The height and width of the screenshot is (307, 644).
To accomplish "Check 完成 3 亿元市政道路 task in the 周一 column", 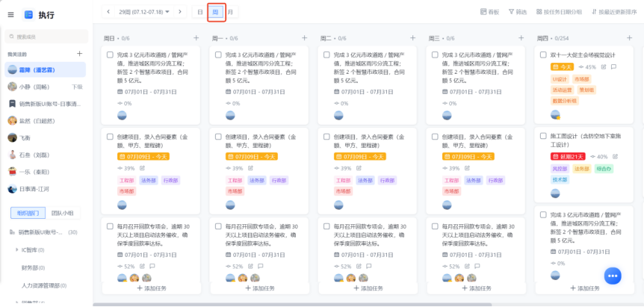I will pos(218,55).
